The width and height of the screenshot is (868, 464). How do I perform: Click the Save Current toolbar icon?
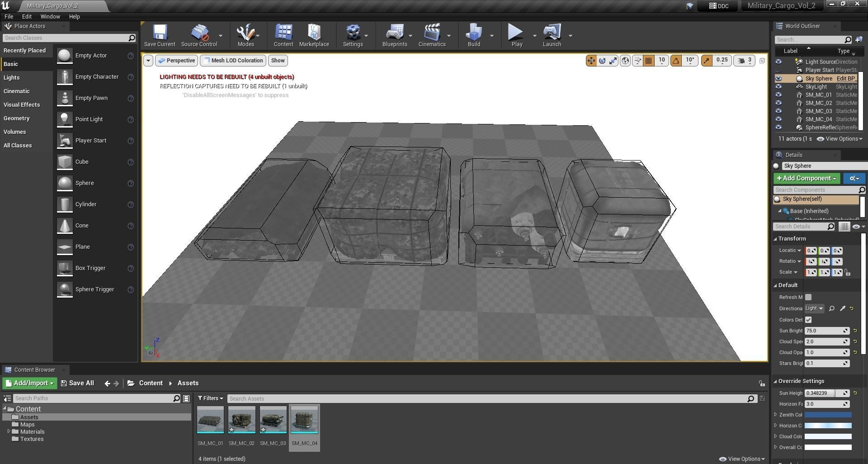[160, 35]
